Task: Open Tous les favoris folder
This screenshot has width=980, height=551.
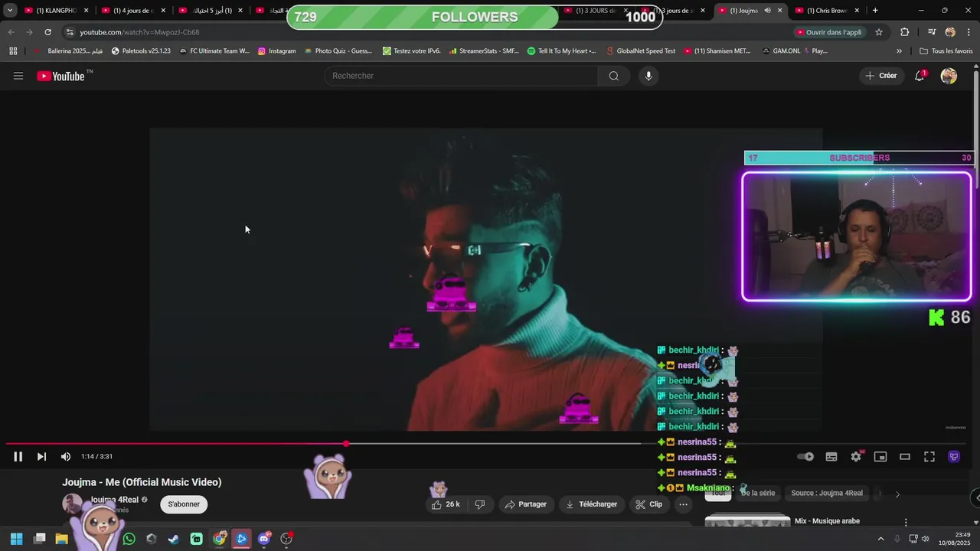Action: pyautogui.click(x=946, y=51)
